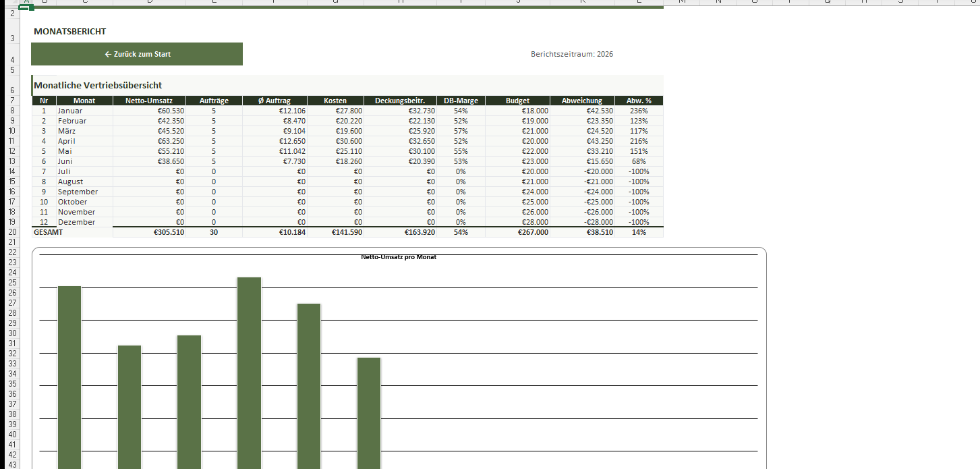Select the chart title 'Netto-Umsatz pro Monat'
The width and height of the screenshot is (980, 469).
[x=398, y=257]
